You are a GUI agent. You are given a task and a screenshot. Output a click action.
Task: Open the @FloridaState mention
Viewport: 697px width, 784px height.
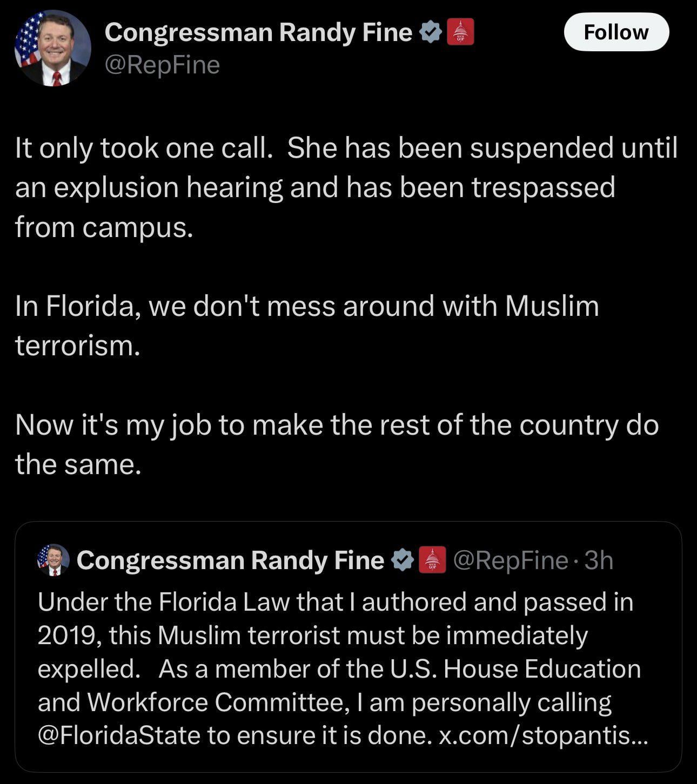119,735
